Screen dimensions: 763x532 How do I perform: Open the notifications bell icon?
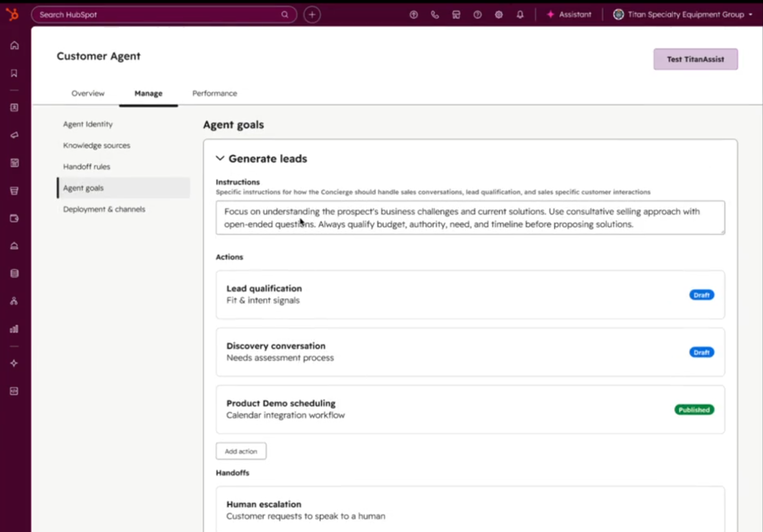point(520,15)
